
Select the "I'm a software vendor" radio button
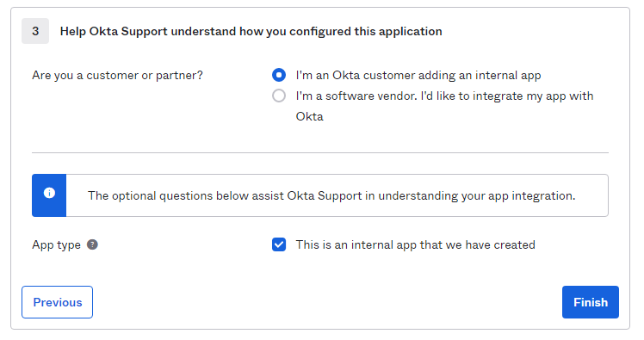[x=279, y=96]
